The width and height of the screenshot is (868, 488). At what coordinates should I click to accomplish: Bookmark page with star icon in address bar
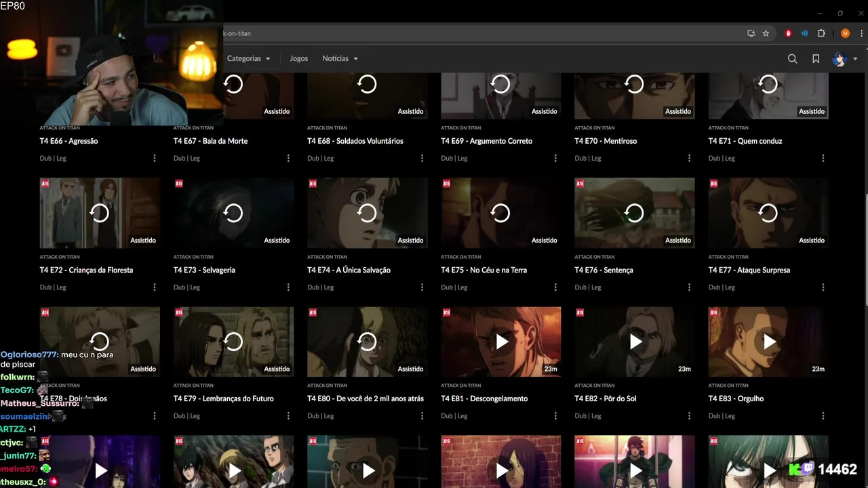click(x=766, y=33)
